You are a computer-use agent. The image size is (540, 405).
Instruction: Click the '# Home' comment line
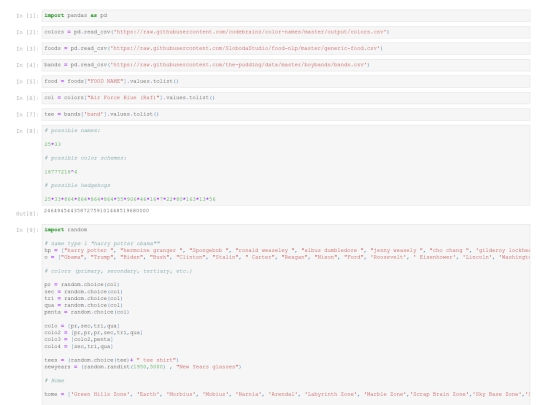(x=54, y=381)
